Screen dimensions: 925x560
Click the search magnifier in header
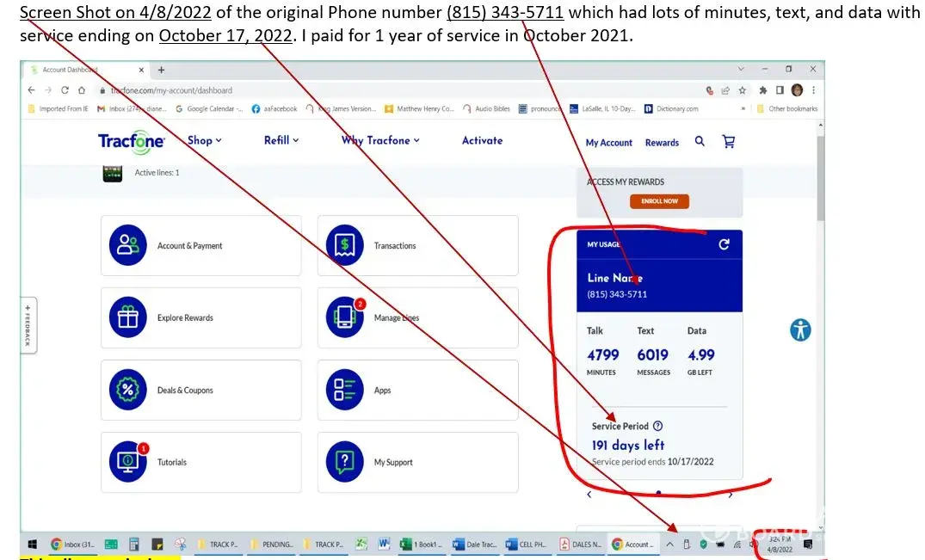point(700,142)
